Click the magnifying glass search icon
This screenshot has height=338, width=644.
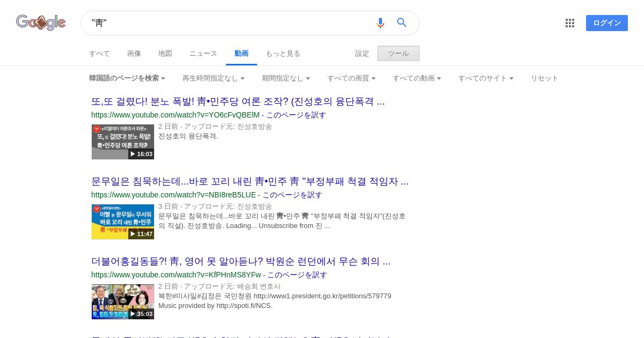tap(402, 23)
